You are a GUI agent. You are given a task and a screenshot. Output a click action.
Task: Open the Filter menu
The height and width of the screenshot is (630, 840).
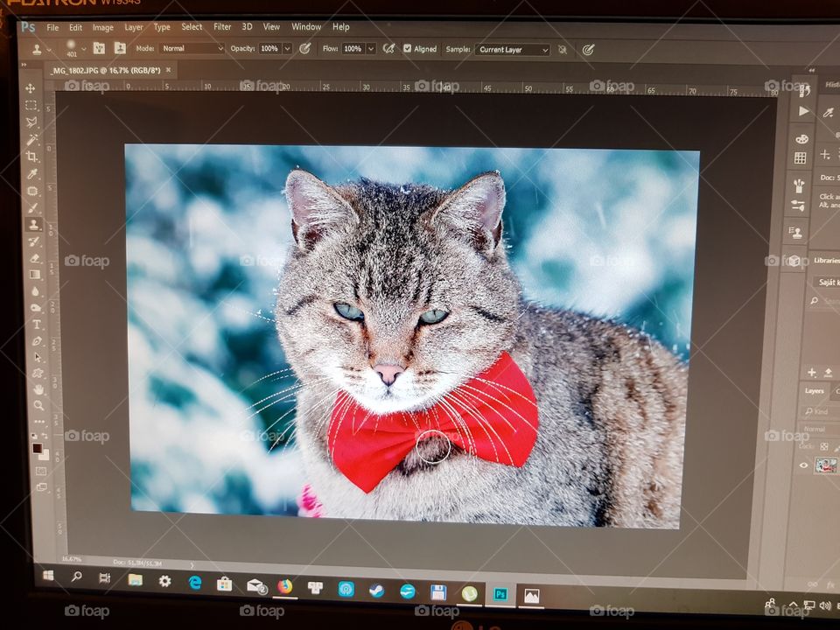(221, 27)
